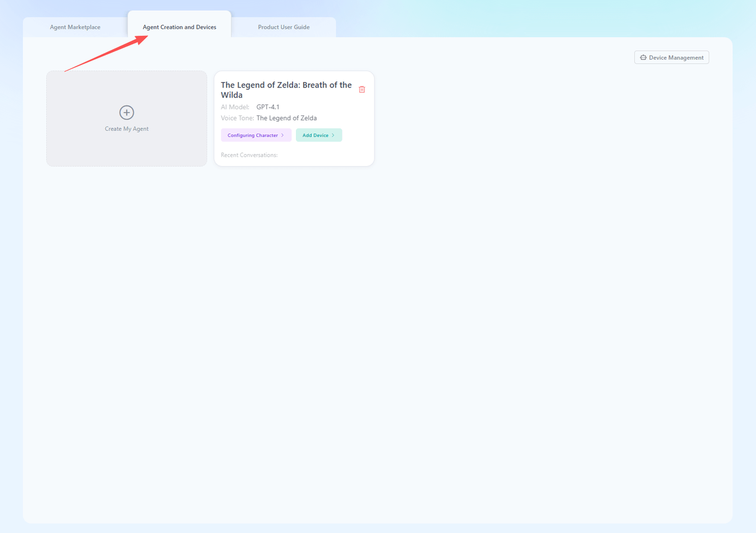Delete the Legend of Zelda agent
This screenshot has width=756, height=533.
click(x=362, y=89)
